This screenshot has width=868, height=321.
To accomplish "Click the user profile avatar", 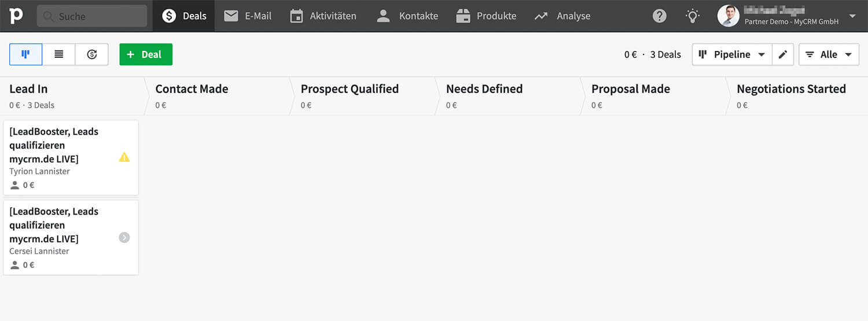I will pos(729,16).
